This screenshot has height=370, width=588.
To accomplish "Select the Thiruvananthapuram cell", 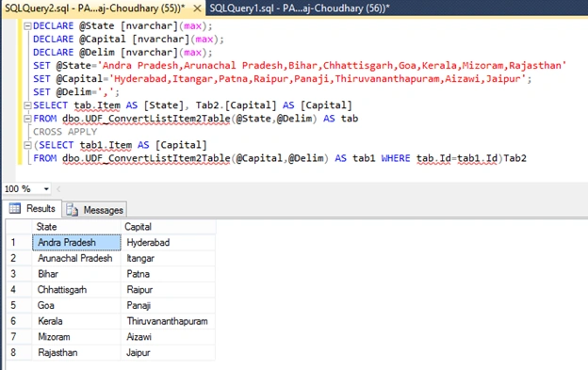I will tap(169, 321).
